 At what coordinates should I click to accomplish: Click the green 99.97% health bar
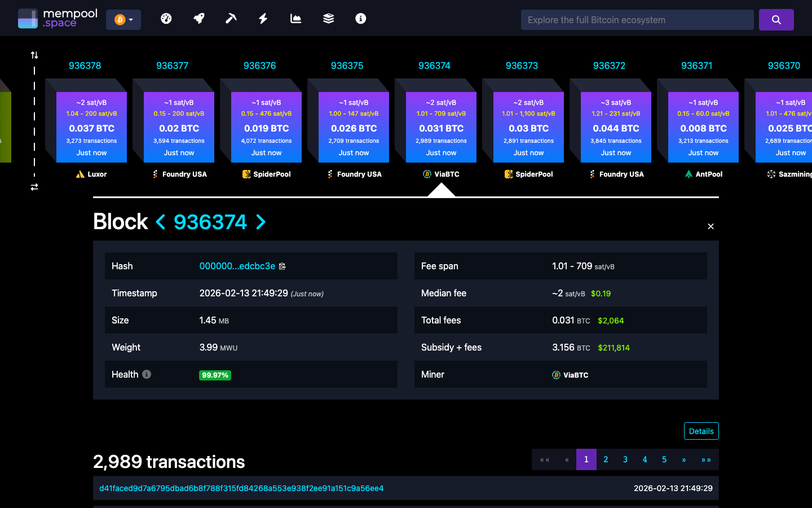point(215,374)
